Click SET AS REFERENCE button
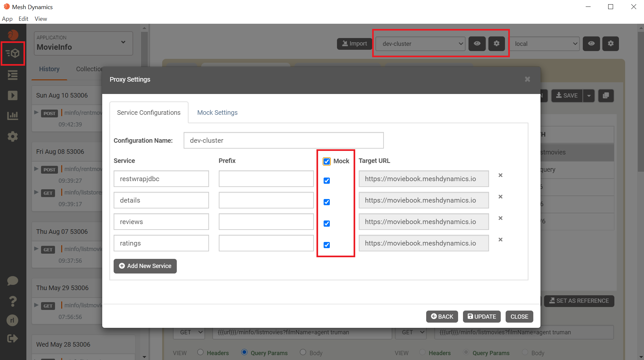The width and height of the screenshot is (644, 360). coord(579,301)
